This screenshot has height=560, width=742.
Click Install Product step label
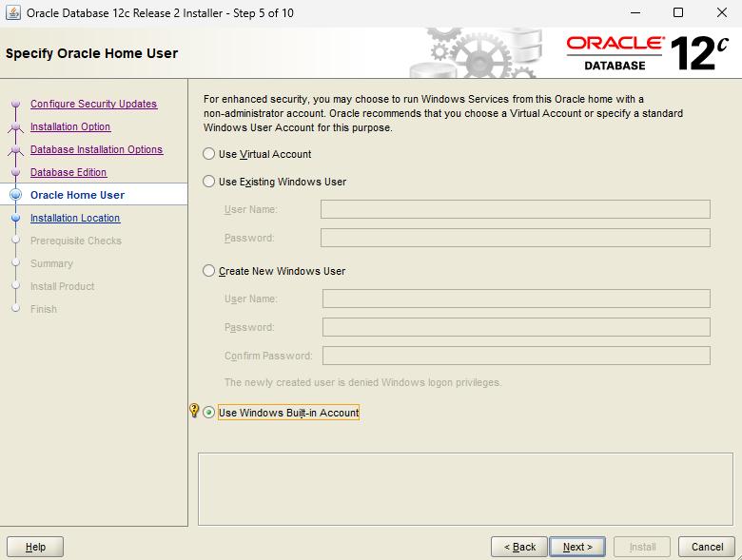click(63, 286)
